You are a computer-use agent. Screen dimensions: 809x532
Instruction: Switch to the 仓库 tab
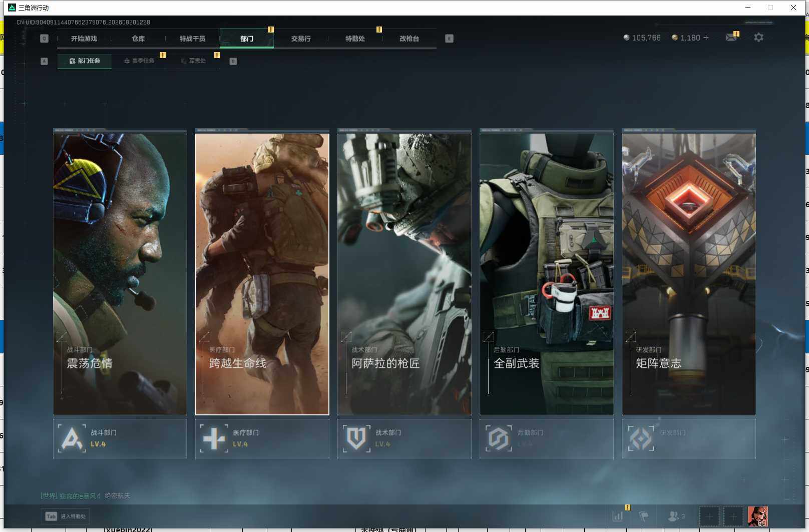coord(138,39)
